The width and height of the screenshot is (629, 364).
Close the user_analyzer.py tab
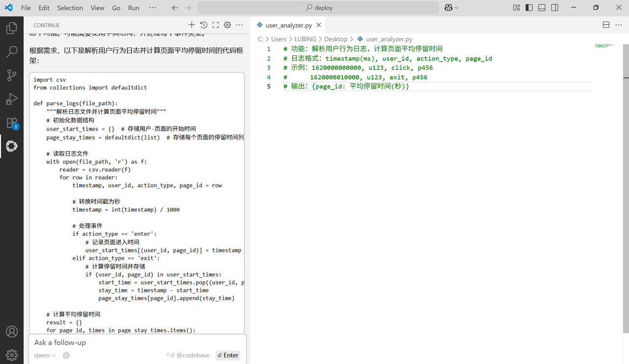(x=319, y=25)
